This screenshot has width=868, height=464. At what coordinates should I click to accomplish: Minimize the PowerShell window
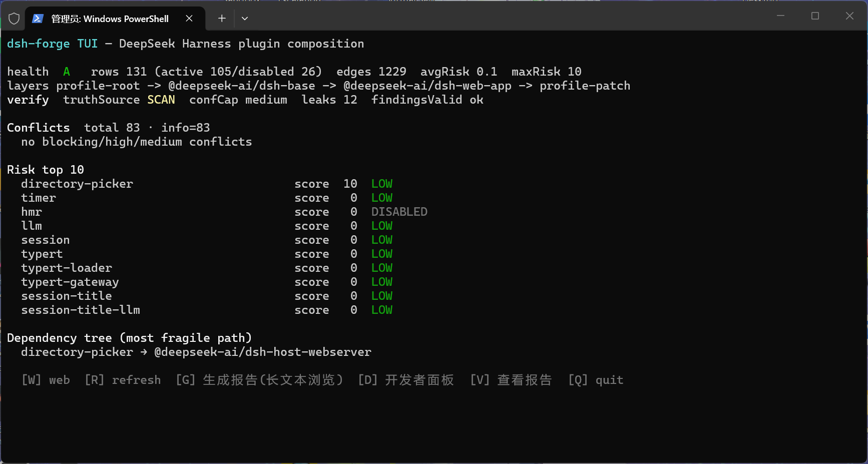pos(780,16)
